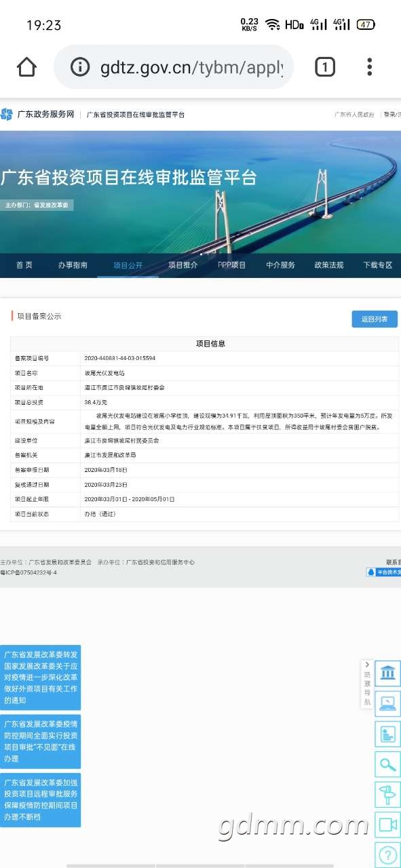This screenshot has width=401, height=868.
Task: Select project period 2020年03月01日 - 2020年05月01日
Action: (x=130, y=499)
